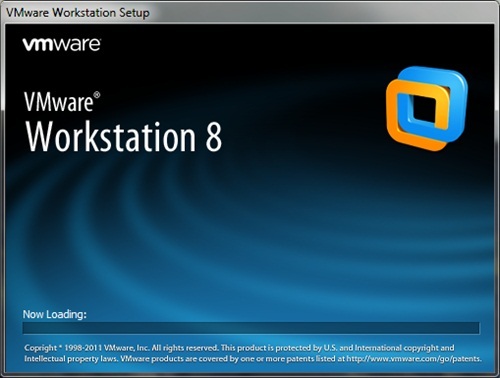Click the vmware wordmark logo at top
This screenshot has height=378, width=500.
(62, 45)
